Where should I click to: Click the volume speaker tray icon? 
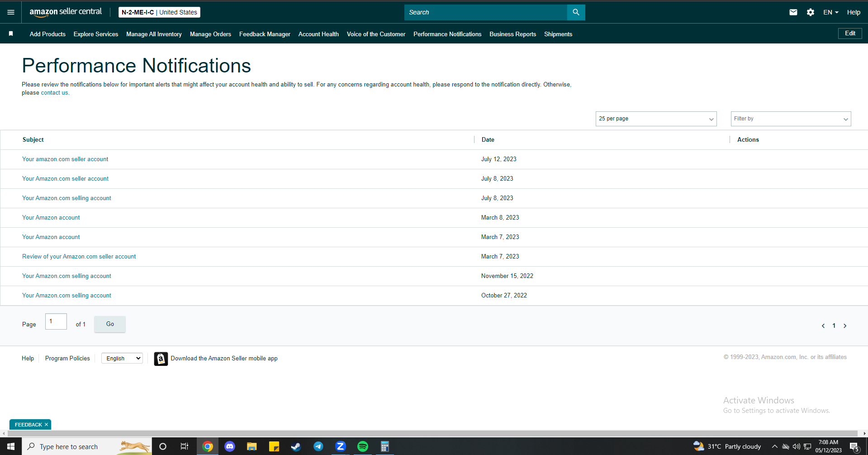tap(797, 446)
